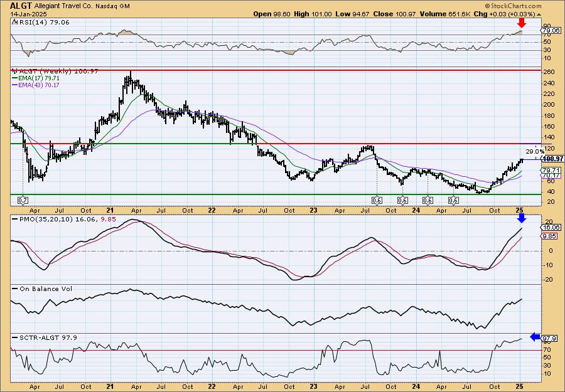Click the SCTR-ALGT 97.9 label
The image size is (565, 392).
(48, 337)
